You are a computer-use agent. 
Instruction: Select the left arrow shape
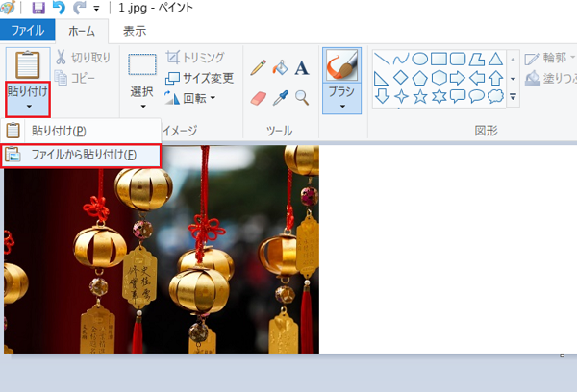[x=477, y=78]
